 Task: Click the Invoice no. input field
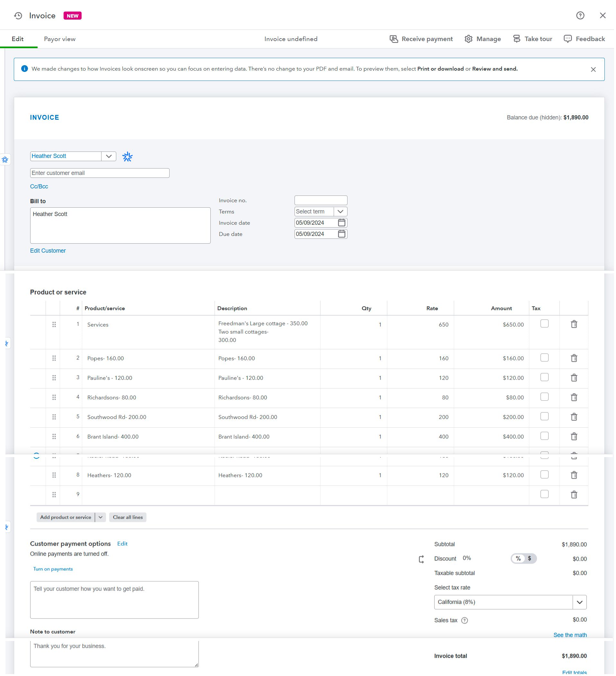tap(321, 201)
